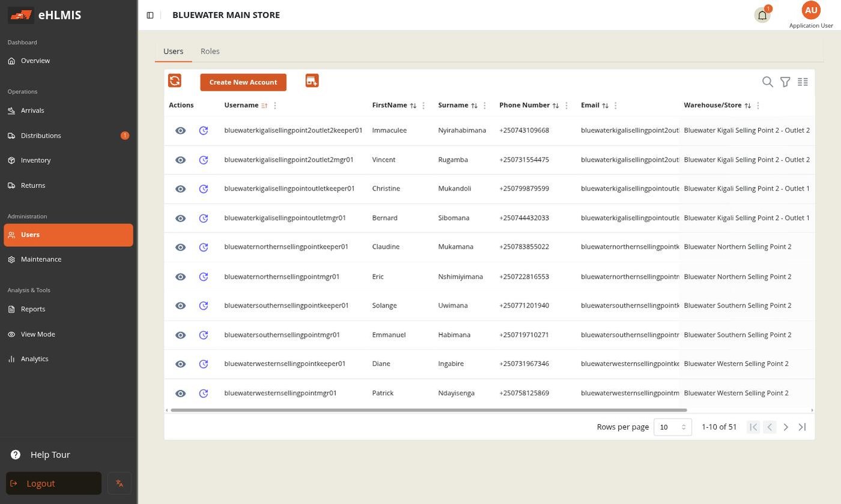The height and width of the screenshot is (504, 841).
Task: Open Arrivals in the sidebar
Action: (x=68, y=111)
